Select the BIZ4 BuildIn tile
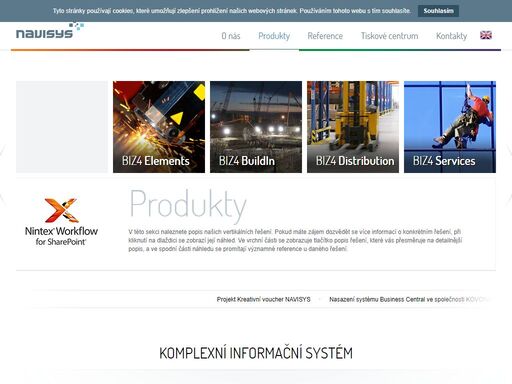 point(256,127)
